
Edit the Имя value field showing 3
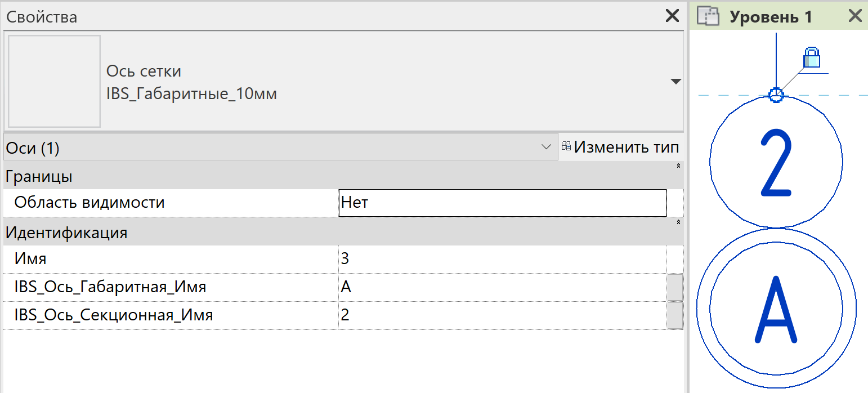[503, 259]
